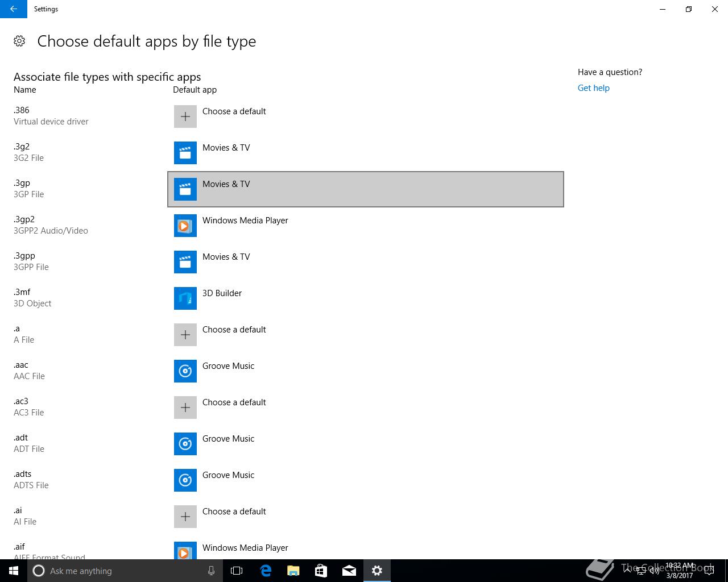Click the '3GP File' description
The image size is (728, 582).
(x=28, y=194)
